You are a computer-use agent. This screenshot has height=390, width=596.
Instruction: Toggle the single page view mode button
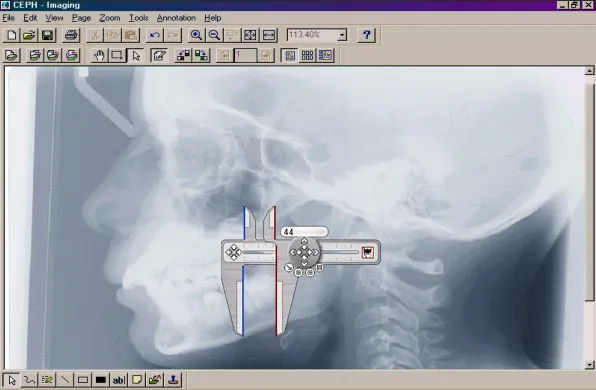(x=290, y=55)
